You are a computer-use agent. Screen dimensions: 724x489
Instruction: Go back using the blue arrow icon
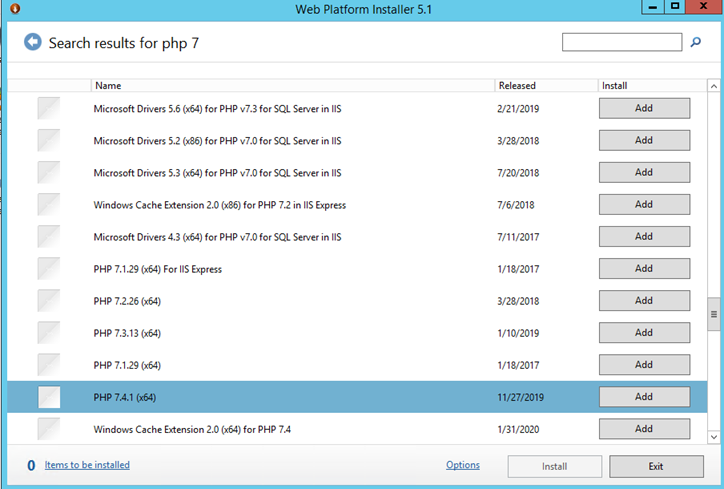(x=33, y=42)
